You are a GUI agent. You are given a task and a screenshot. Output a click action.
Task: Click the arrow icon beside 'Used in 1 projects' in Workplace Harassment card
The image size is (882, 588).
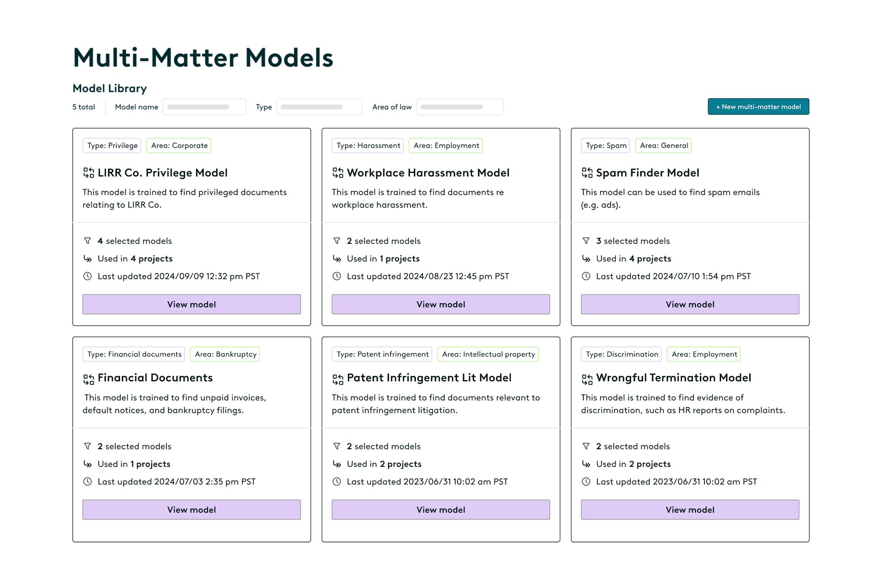coord(337,259)
